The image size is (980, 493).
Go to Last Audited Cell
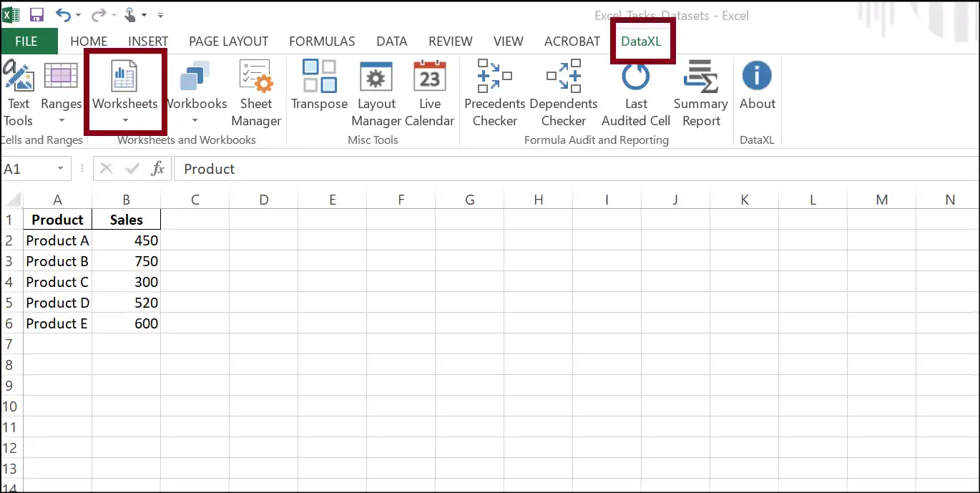636,94
